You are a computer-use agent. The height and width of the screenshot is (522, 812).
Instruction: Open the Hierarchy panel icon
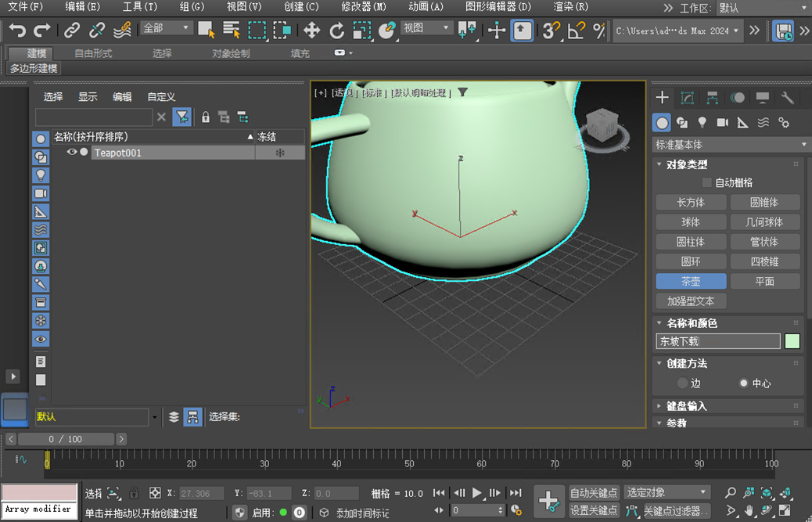pyautogui.click(x=712, y=97)
